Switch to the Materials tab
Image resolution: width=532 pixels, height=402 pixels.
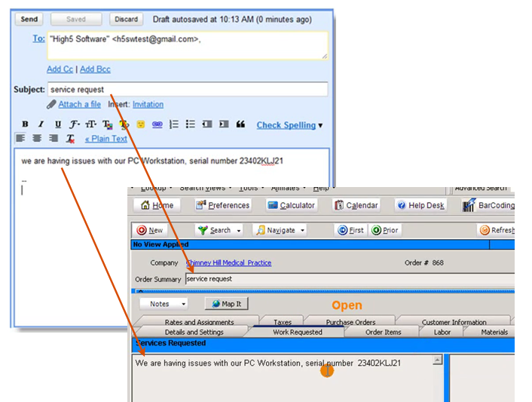coord(494,332)
